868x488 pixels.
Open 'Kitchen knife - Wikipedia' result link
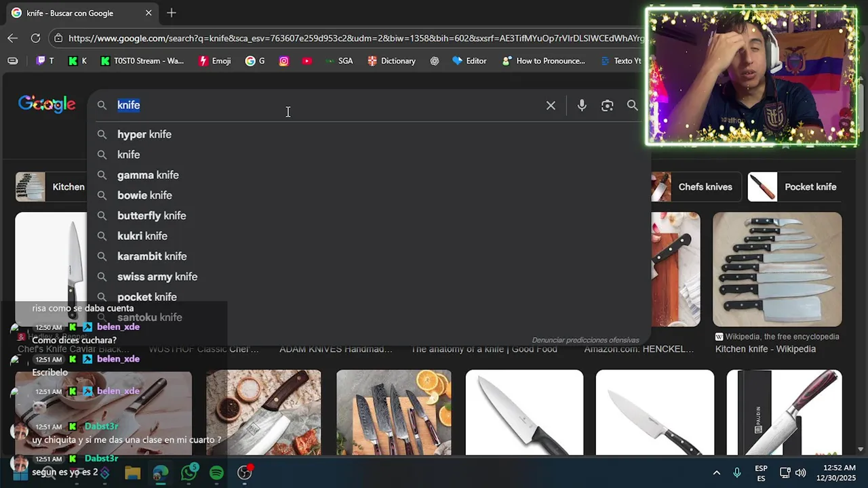[765, 349]
